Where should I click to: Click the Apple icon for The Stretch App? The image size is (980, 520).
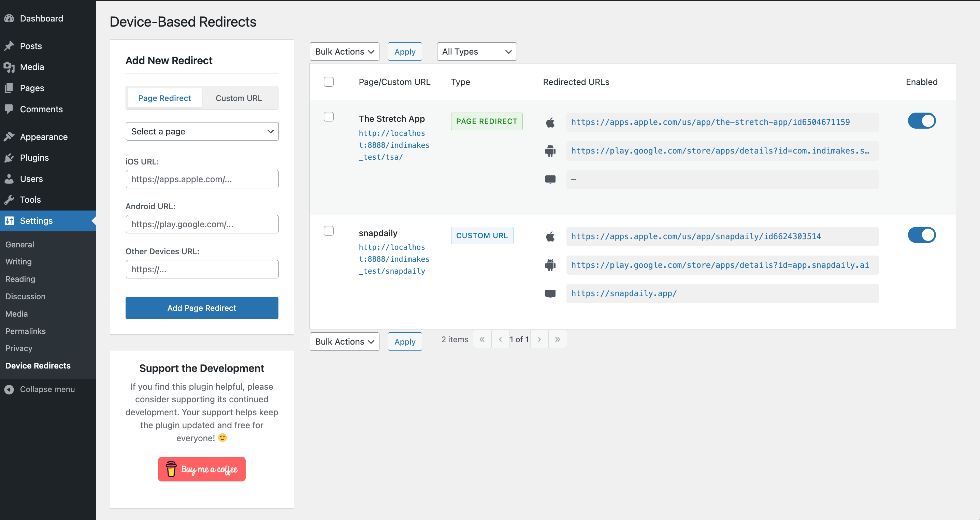(550, 122)
